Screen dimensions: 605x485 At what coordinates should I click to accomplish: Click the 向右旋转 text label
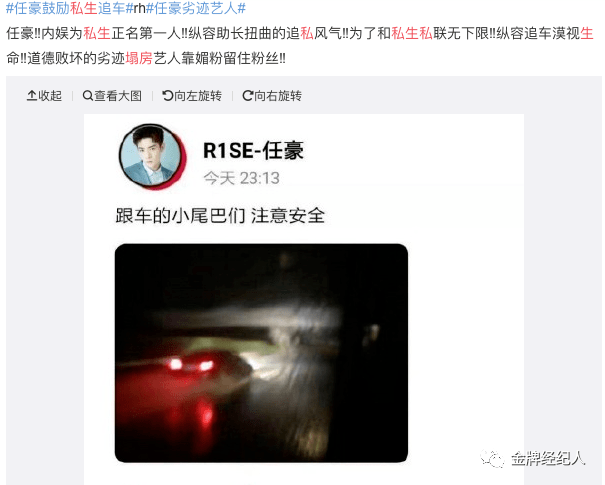click(278, 96)
